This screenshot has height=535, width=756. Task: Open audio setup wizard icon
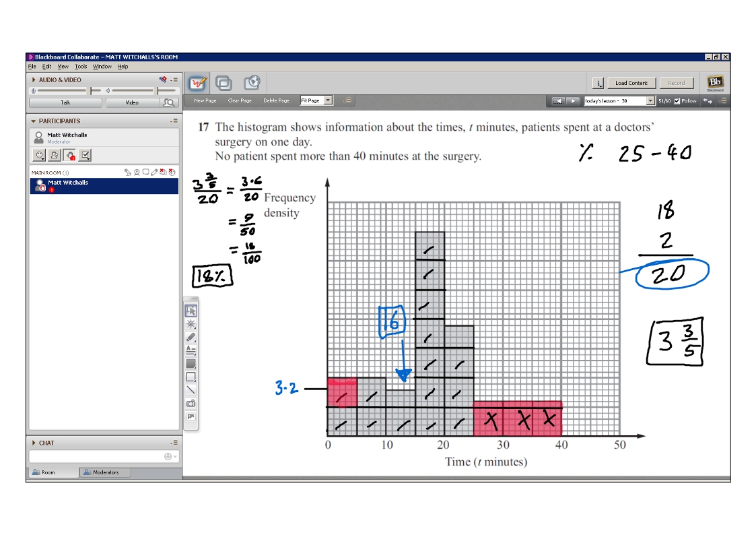pos(163,80)
